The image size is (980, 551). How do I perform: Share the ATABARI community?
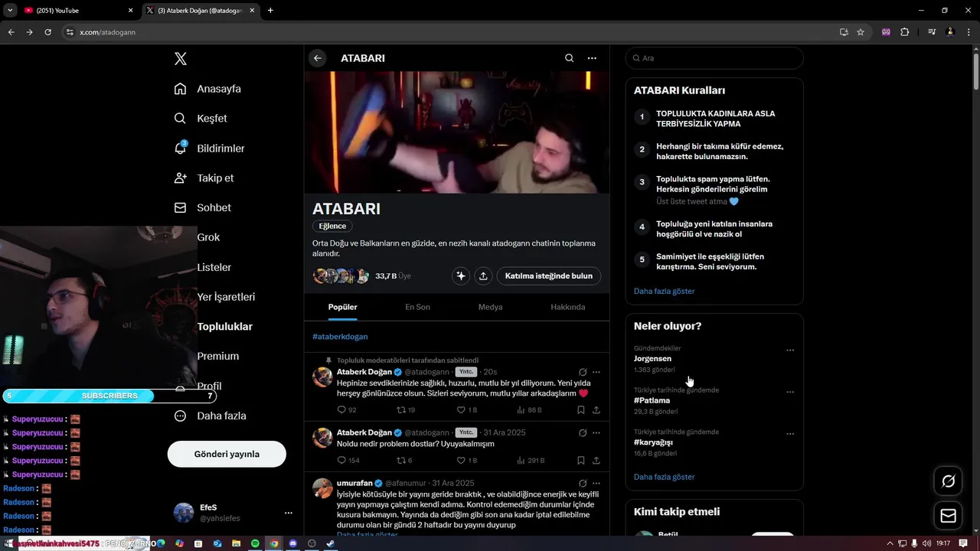(483, 276)
